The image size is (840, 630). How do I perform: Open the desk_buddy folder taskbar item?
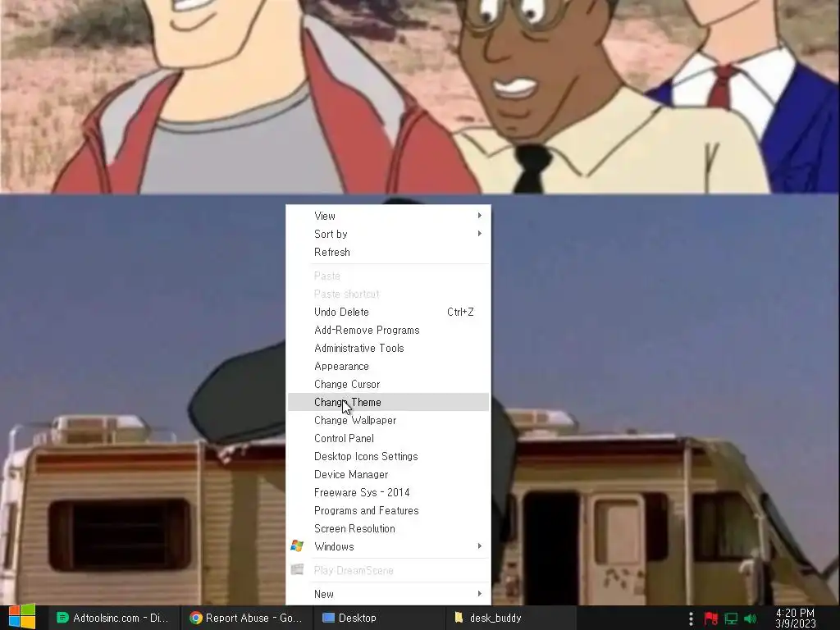coord(512,618)
